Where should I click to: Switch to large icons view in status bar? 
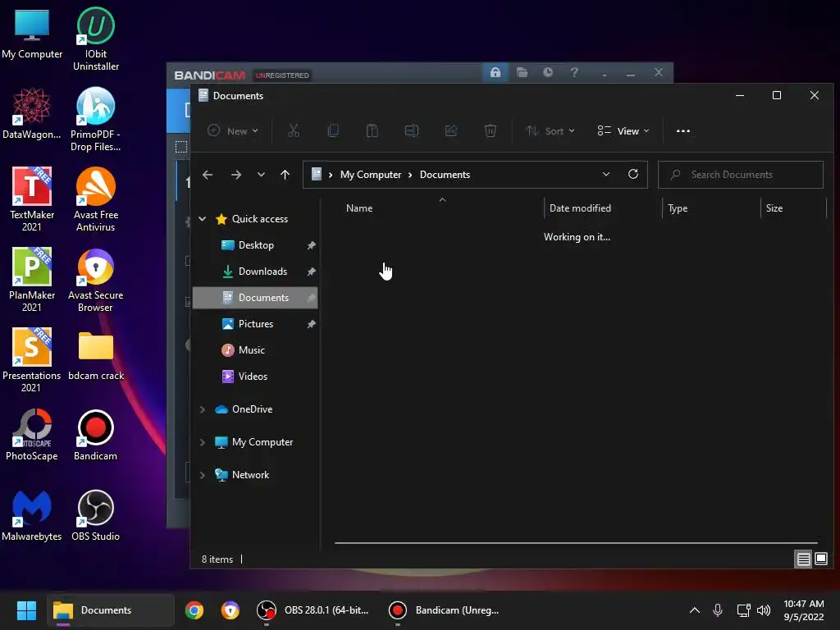[x=820, y=559]
